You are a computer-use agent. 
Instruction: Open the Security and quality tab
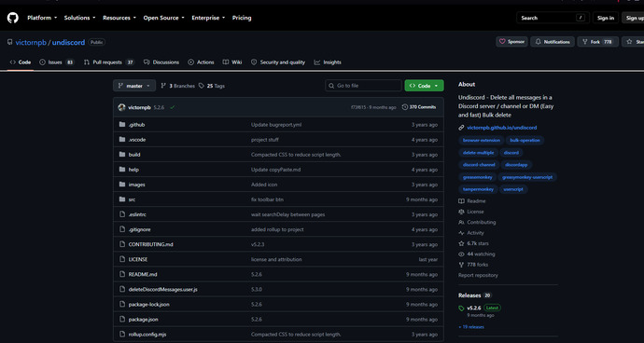click(x=278, y=62)
